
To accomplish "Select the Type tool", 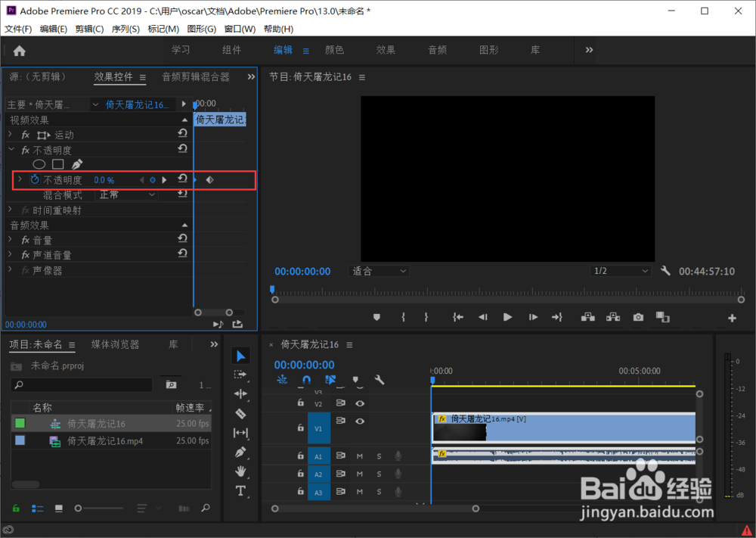I will [x=240, y=491].
